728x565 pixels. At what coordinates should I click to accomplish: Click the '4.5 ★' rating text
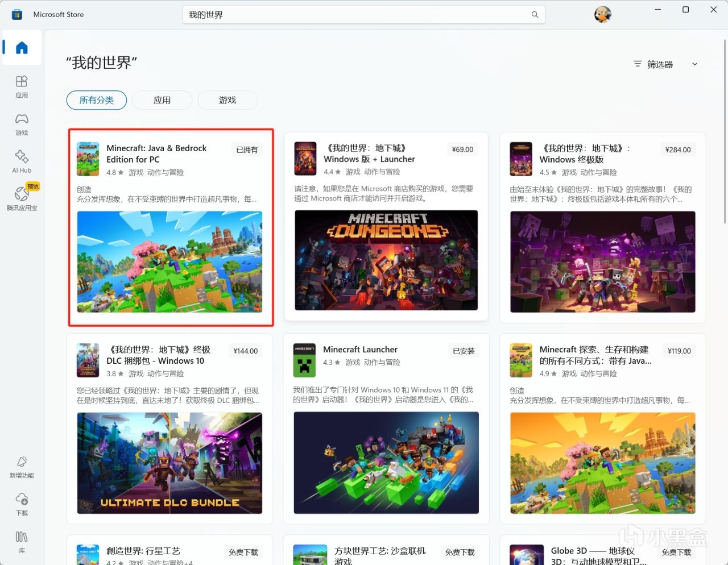coord(548,172)
